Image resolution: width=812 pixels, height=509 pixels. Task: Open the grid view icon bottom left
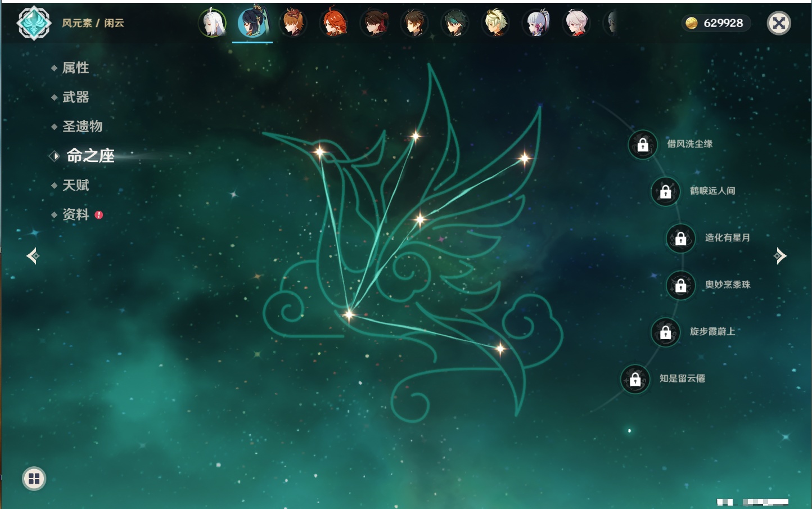coord(34,479)
